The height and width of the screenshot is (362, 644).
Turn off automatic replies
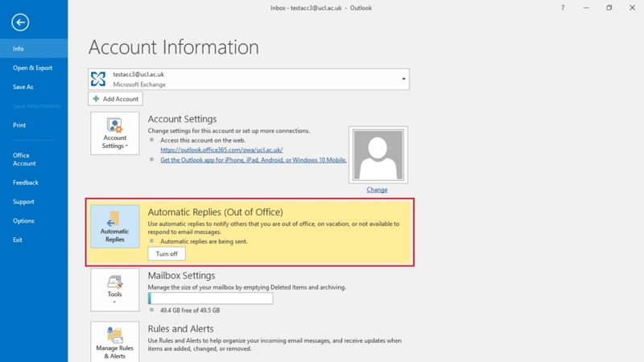167,253
